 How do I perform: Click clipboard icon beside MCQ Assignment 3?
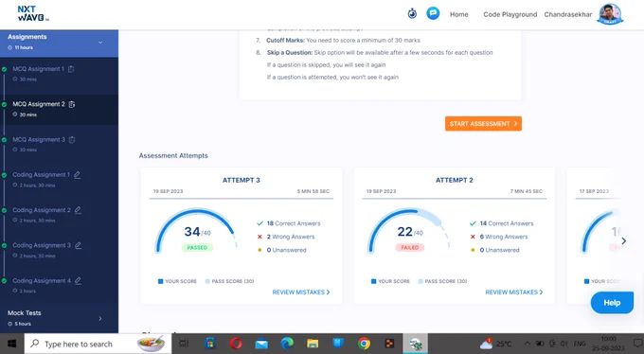tap(72, 140)
